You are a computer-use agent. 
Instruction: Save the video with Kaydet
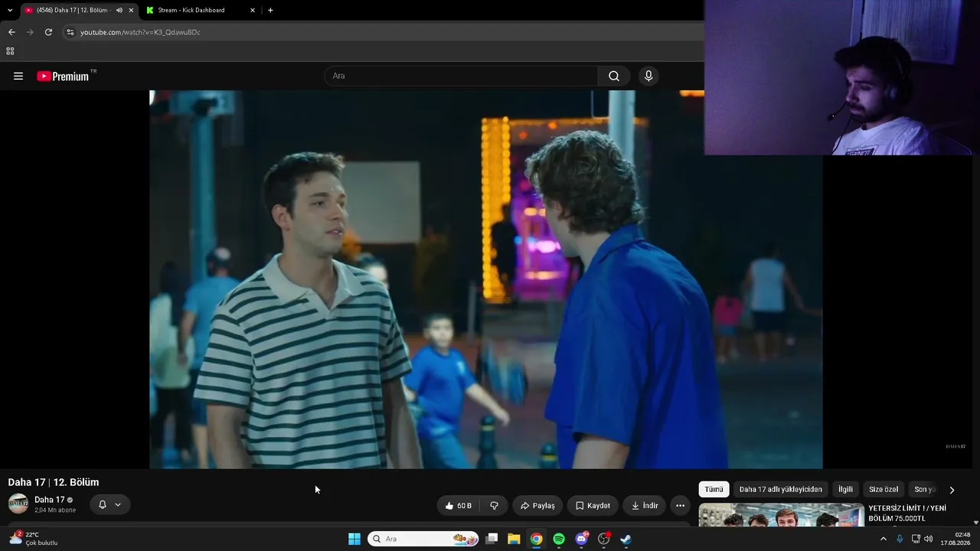(593, 506)
